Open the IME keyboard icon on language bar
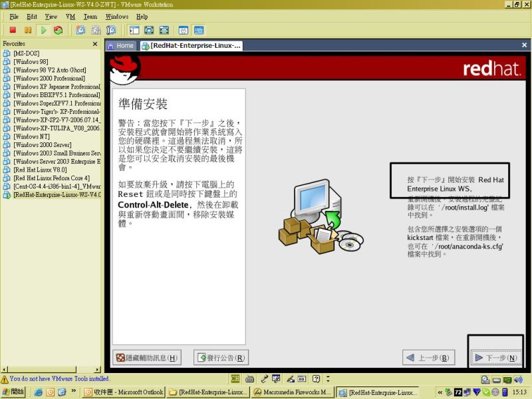Viewport: 532px width, 399px height. click(250, 378)
